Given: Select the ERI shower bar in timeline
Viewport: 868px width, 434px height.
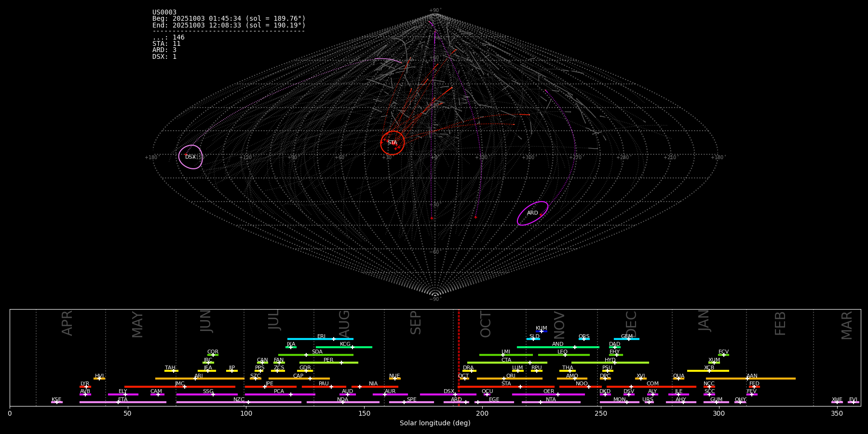Looking at the screenshot, I should pyautogui.click(x=320, y=339).
